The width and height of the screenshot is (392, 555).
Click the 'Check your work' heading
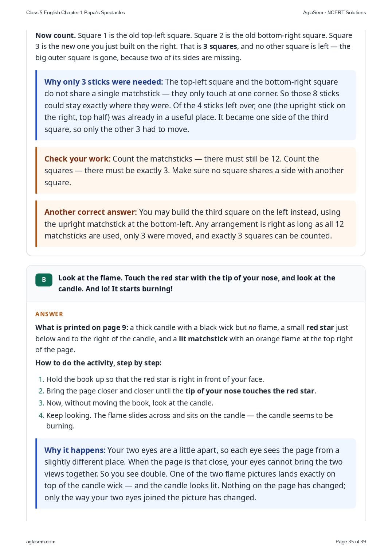tap(77, 159)
